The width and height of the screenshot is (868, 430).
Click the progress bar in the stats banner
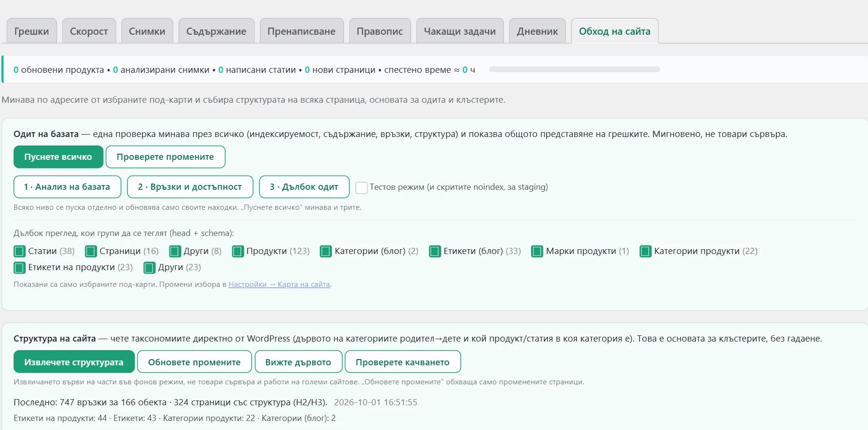(x=574, y=69)
